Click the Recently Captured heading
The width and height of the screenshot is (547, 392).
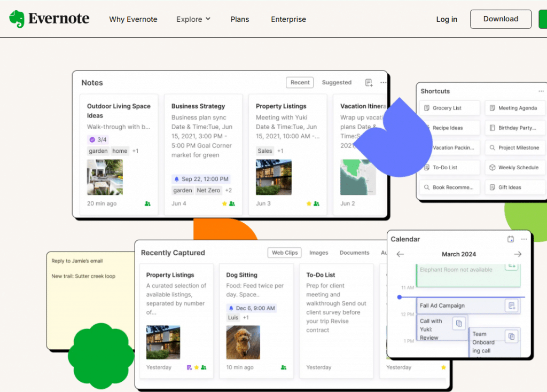point(173,253)
